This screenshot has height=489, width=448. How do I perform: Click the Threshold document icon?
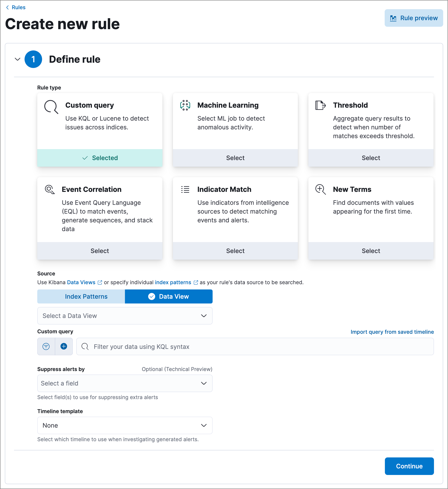[x=320, y=105]
